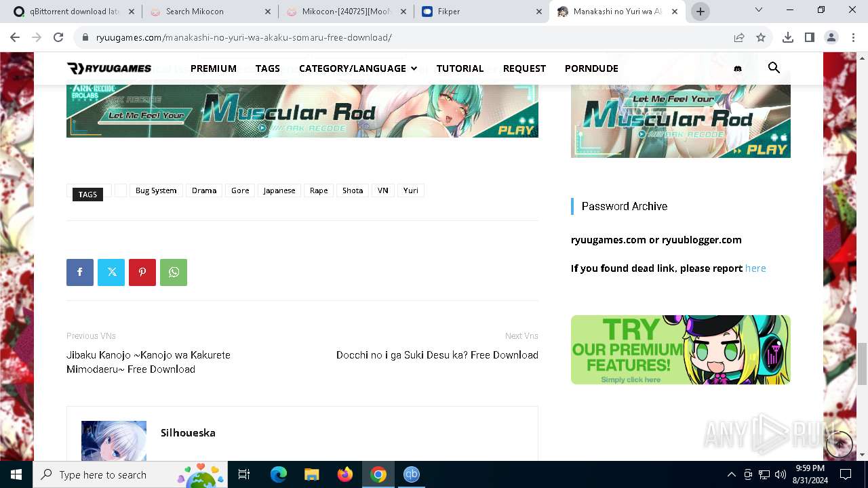
Task: Open next post Docchi no i ga Suki link
Action: pyautogui.click(x=437, y=355)
